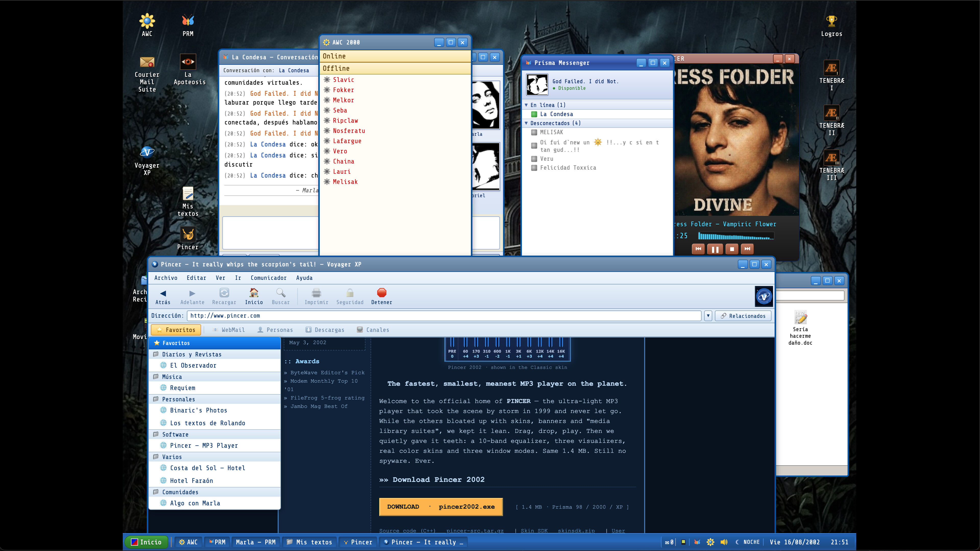This screenshot has height=551, width=980.
Task: Stop playback in Pincer player
Action: point(732,249)
